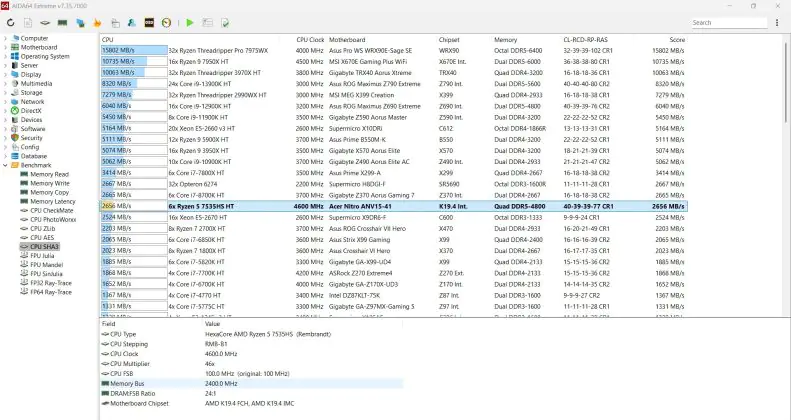The width and height of the screenshot is (791, 420).
Task: Open the OSD panel toolbar icon
Action: click(x=149, y=23)
